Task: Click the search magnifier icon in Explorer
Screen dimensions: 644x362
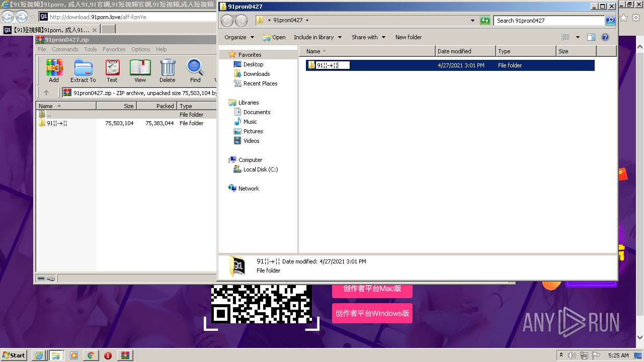Action: [610, 21]
